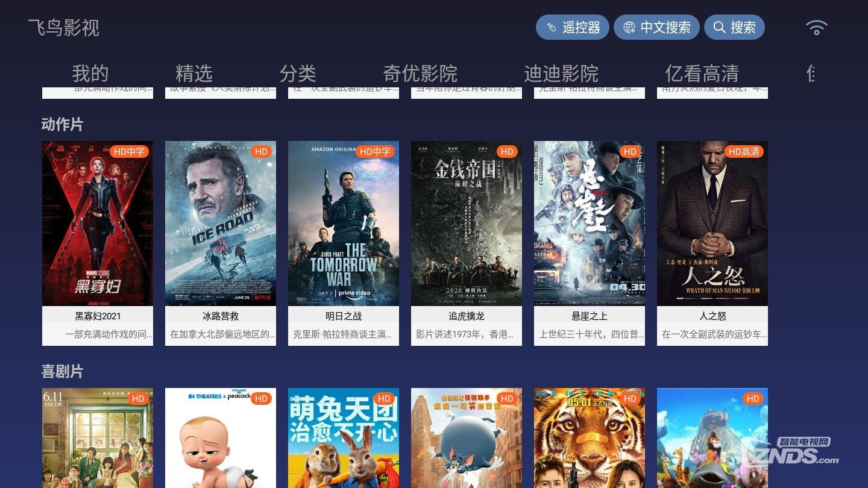Select the 迪迪影院 tab
868x488 pixels.
561,74
